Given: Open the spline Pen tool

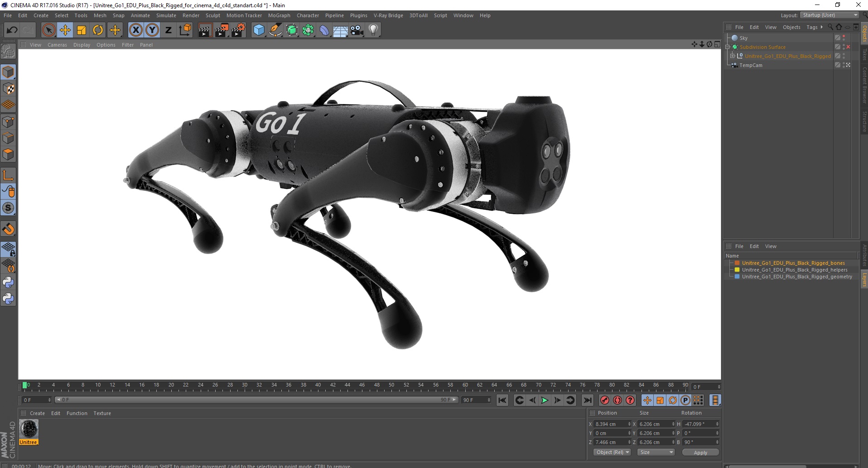Looking at the screenshot, I should click(x=275, y=30).
